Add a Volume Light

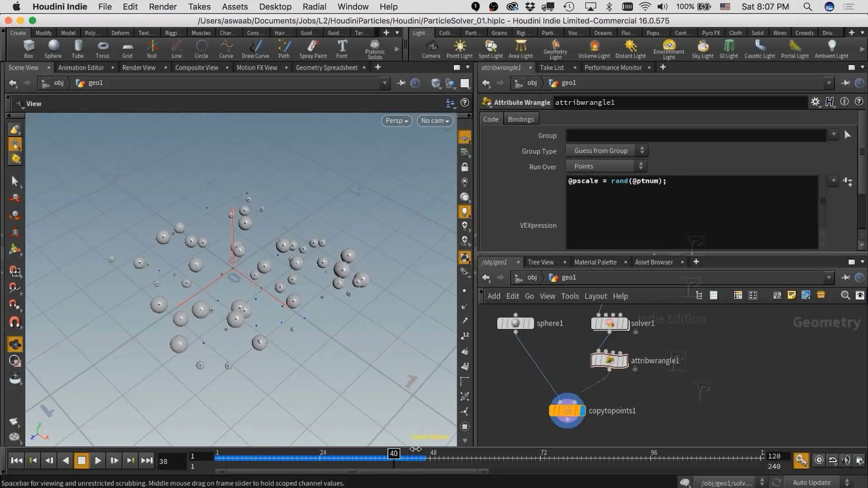click(x=594, y=49)
